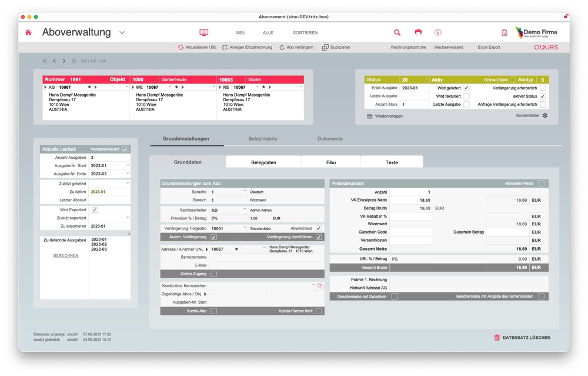
Task: Open the Ausgabe-Nr. Ende dropdown
Action: (x=128, y=174)
